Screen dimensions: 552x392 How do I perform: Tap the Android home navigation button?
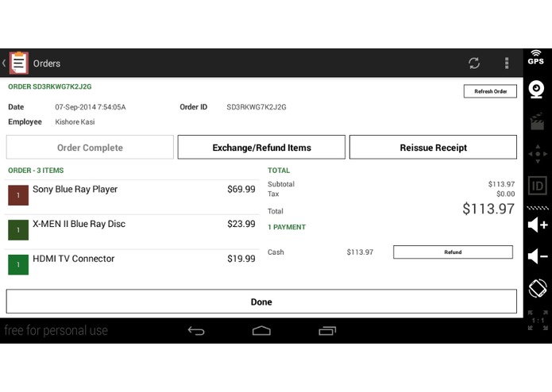[261, 331]
